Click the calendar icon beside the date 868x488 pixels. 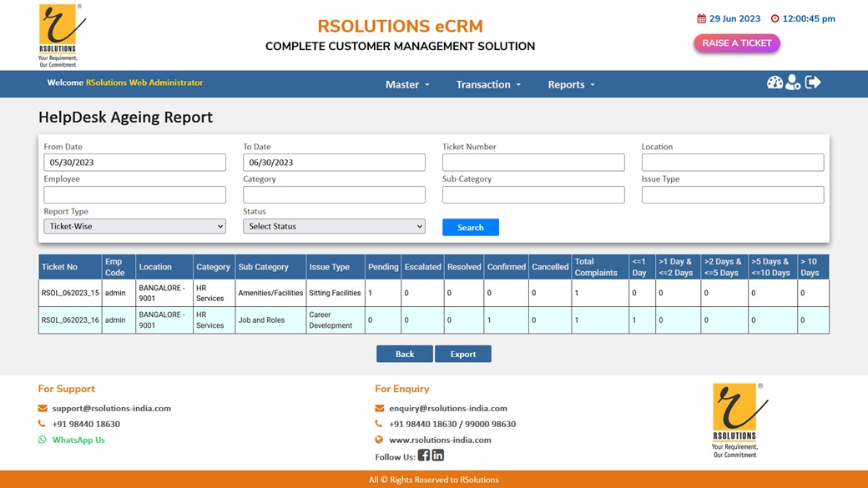701,18
